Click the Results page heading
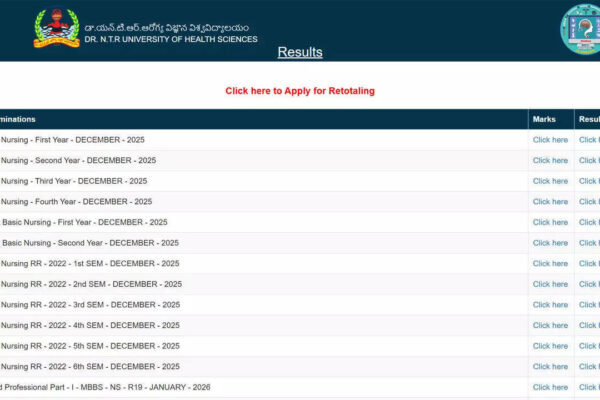 pyautogui.click(x=300, y=52)
